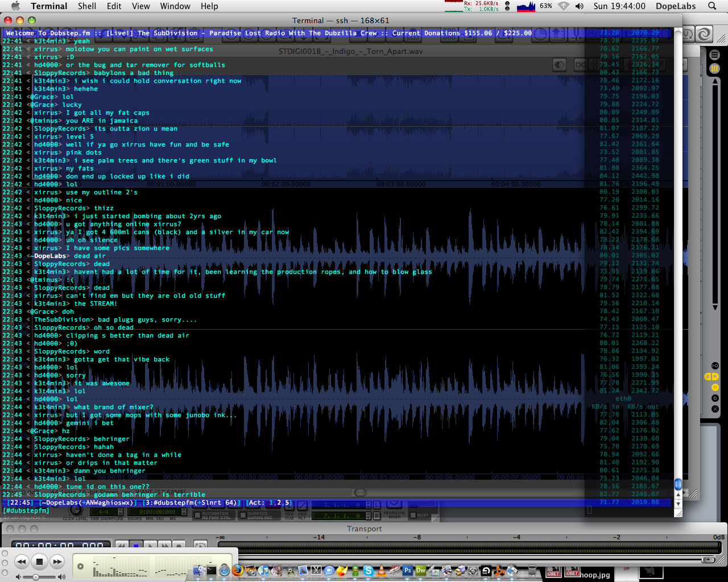Click the small play arrow in iTunes display
This screenshot has height=582, width=728.
point(80,567)
